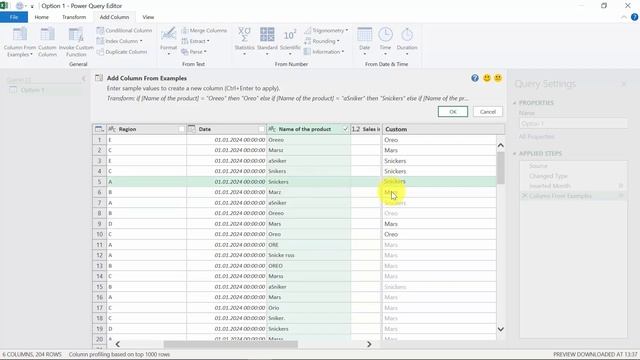Open the Format text menu

168,42
